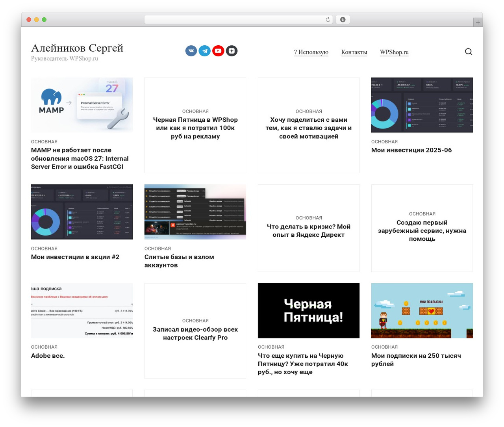
Task: Open the 'WPShop.ru' menu item
Action: (394, 52)
